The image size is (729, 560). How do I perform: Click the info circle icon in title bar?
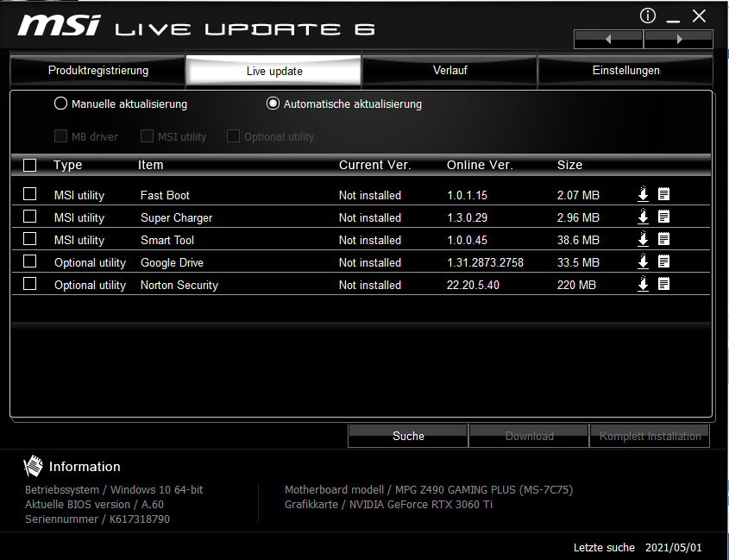(x=648, y=16)
